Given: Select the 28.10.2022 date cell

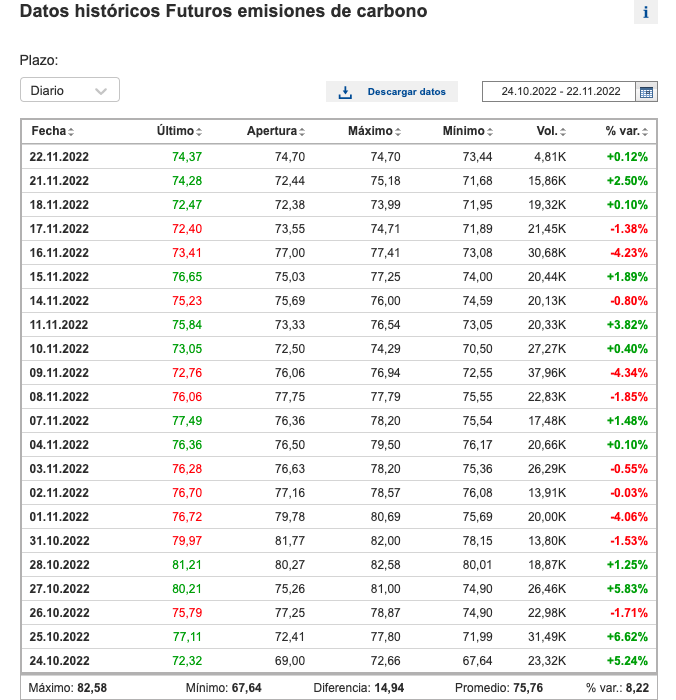Looking at the screenshot, I should pos(59,565).
